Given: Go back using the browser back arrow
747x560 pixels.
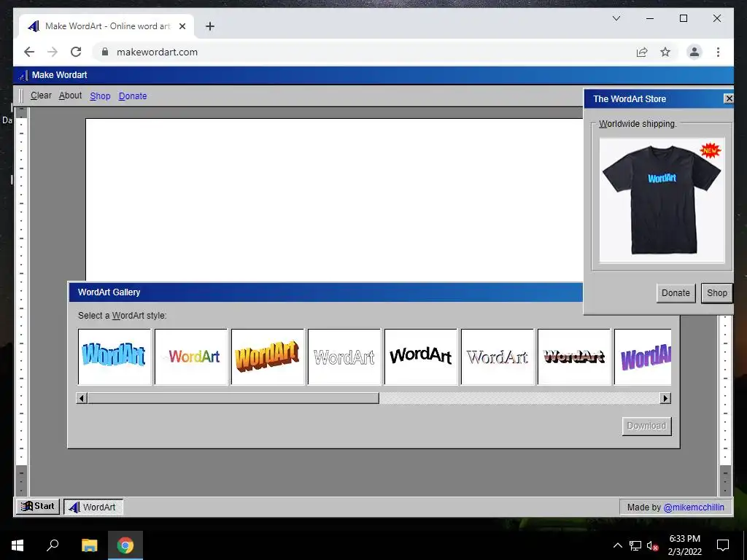Looking at the screenshot, I should pos(29,52).
